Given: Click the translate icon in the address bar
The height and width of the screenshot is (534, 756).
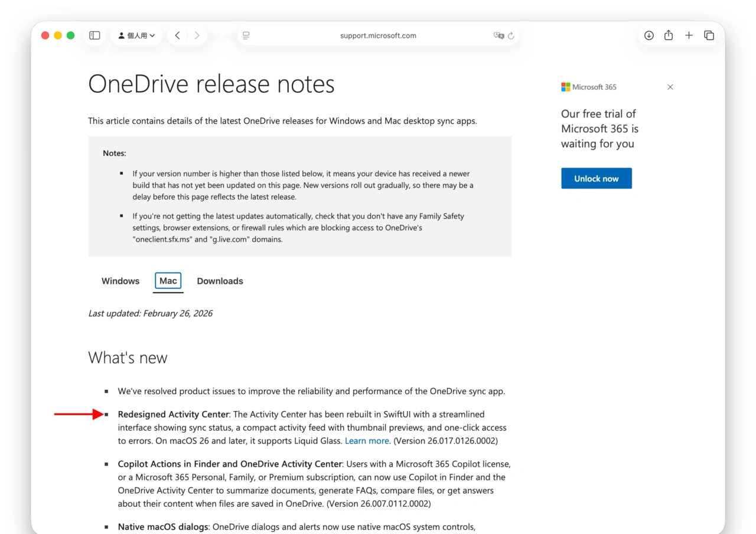Looking at the screenshot, I should coord(500,35).
